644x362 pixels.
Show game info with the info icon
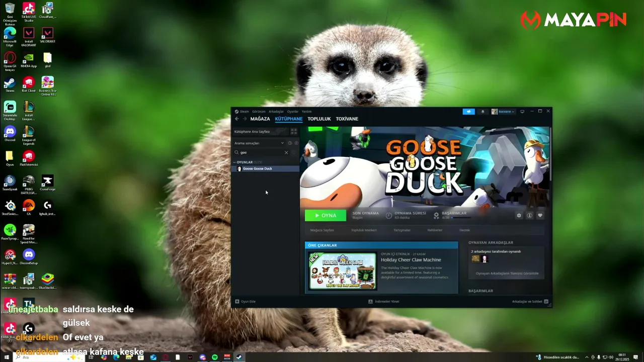[529, 215]
